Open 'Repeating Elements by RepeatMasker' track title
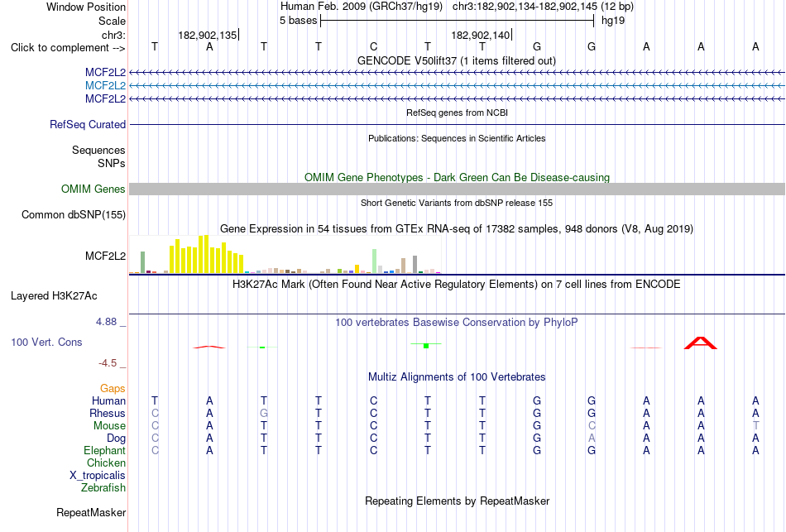This screenshot has width=786, height=532. [457, 501]
